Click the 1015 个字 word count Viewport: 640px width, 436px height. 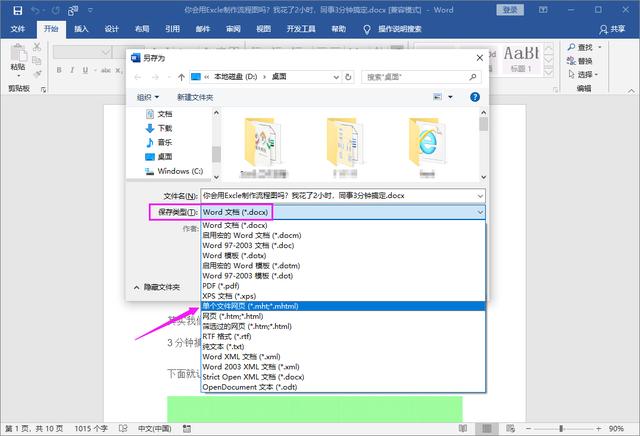point(91,429)
